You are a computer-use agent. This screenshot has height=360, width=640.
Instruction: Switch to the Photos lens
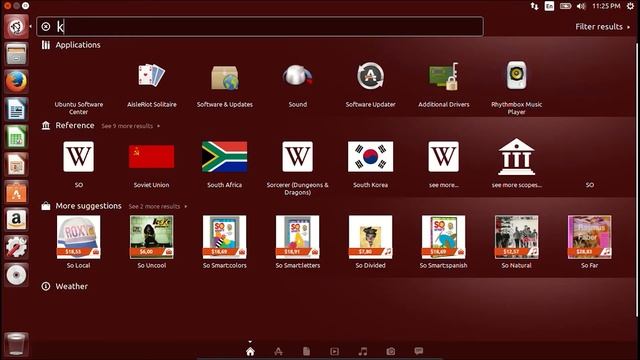(391, 351)
